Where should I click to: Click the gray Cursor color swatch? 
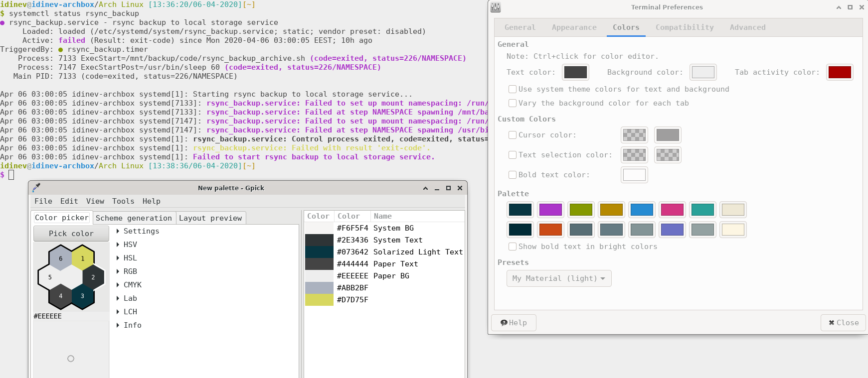tap(668, 135)
